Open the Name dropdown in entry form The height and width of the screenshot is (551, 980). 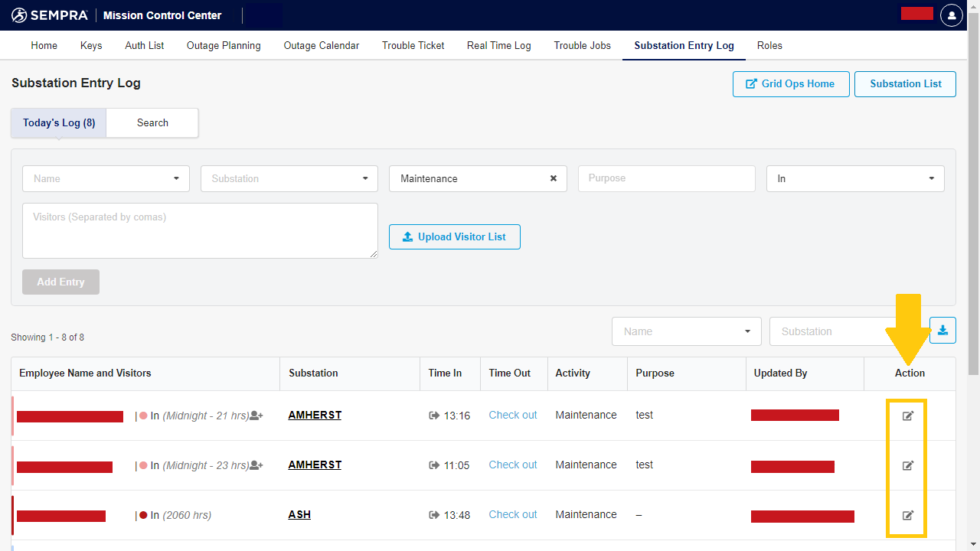tap(106, 178)
